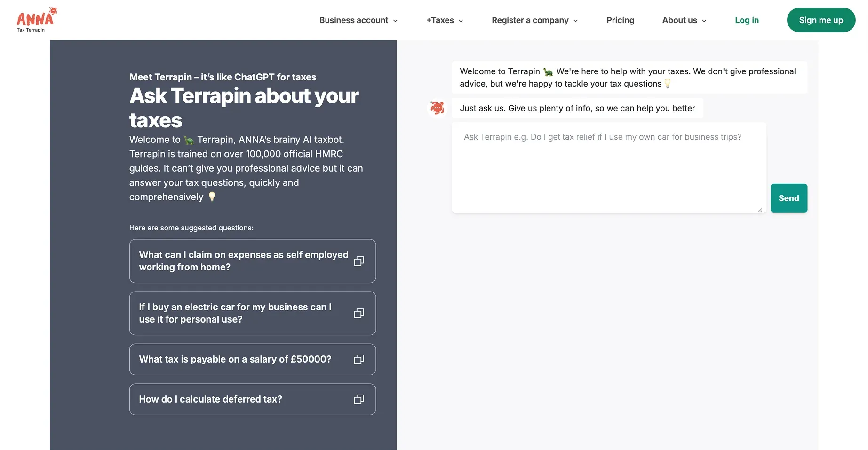Click 'Here are some suggested questions' label
This screenshot has height=450, width=868.
coord(191,228)
